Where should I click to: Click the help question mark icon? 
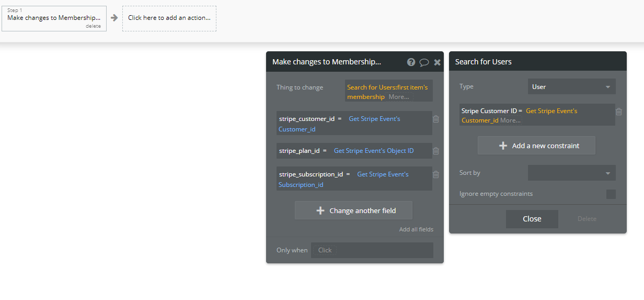(x=411, y=62)
